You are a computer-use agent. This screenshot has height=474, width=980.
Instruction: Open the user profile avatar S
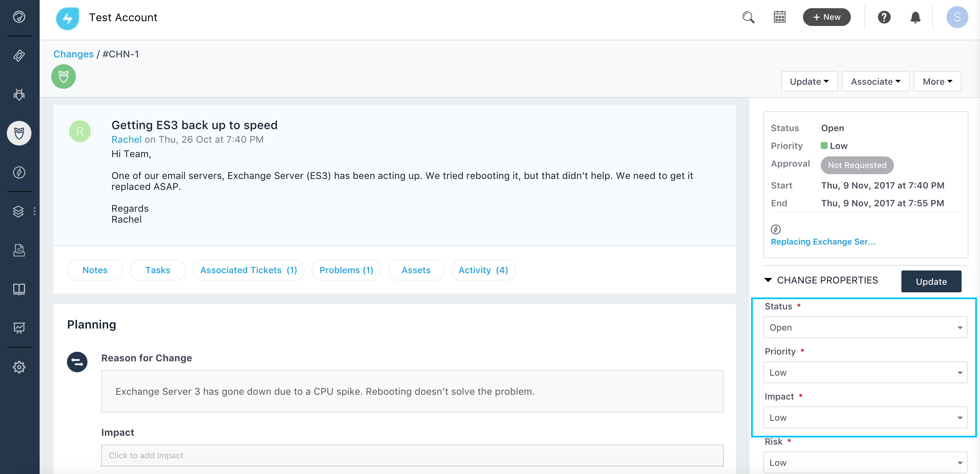957,17
